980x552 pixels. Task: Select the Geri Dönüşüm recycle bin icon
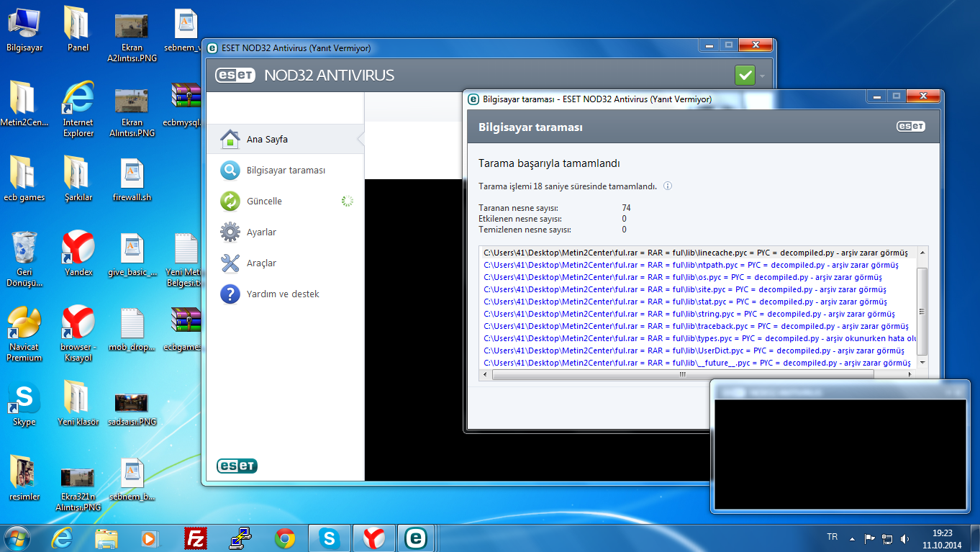[24, 259]
